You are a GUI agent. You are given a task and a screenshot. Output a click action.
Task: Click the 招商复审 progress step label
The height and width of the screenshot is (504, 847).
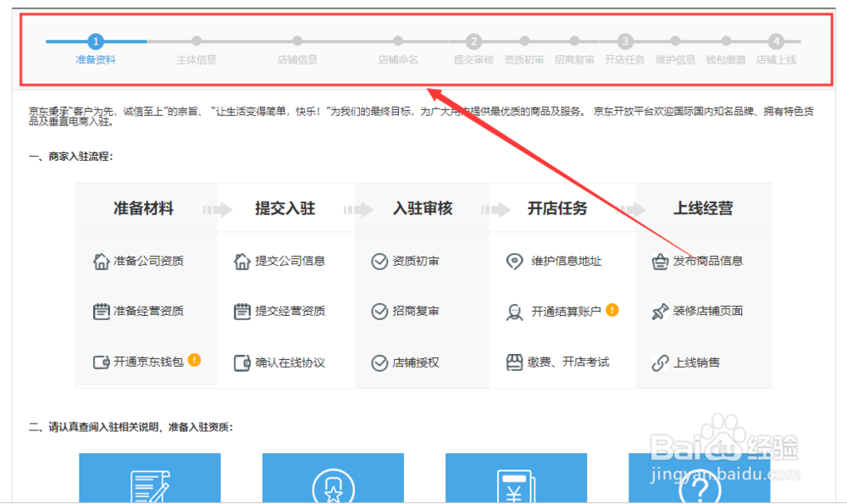pos(574,60)
